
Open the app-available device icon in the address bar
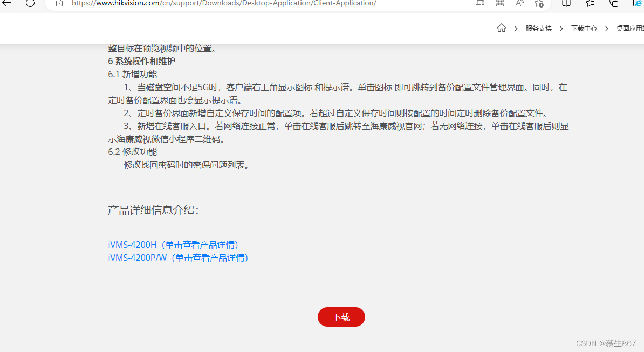[480, 3]
